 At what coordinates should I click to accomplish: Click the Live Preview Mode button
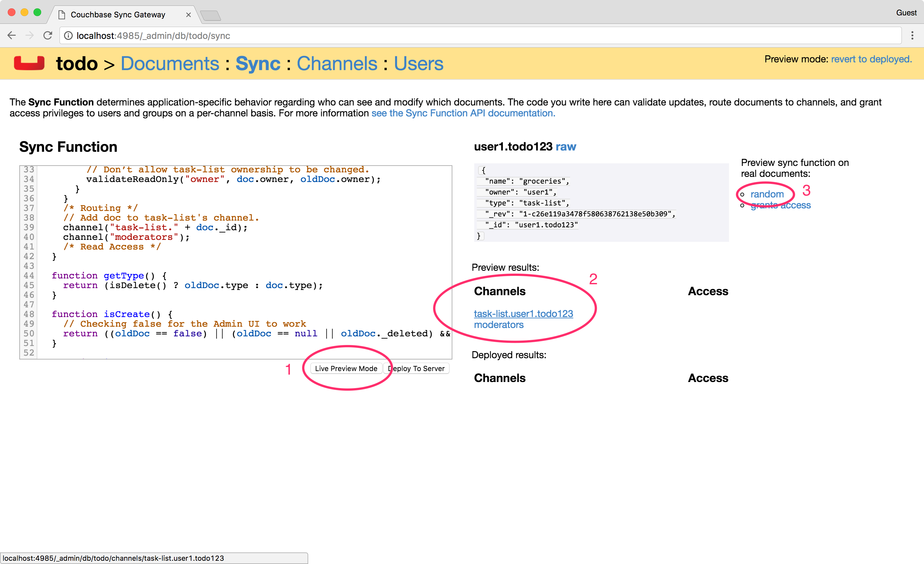click(346, 368)
